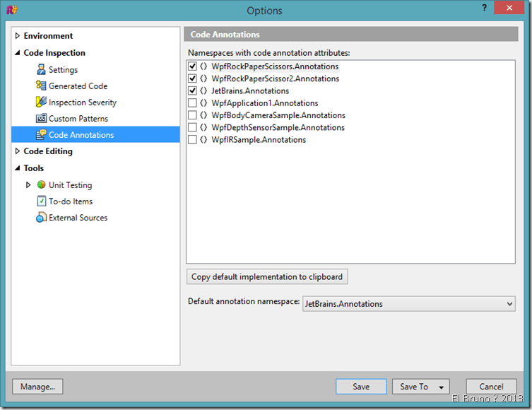Click the Unit Testing sphere icon
The image size is (532, 410).
pos(41,185)
